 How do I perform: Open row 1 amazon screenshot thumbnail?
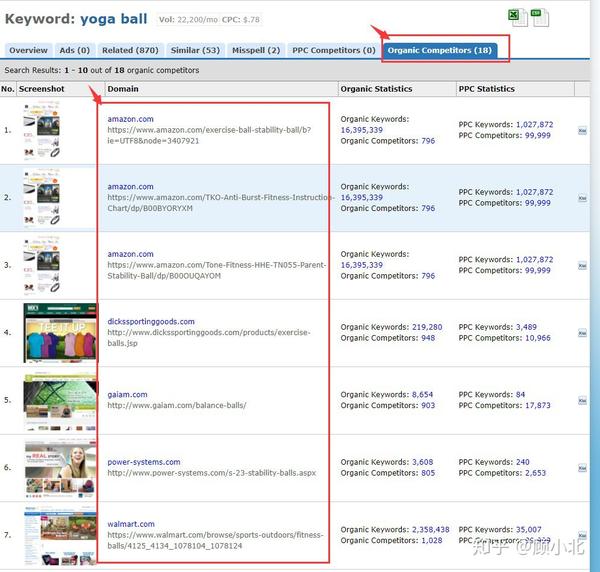(x=42, y=130)
